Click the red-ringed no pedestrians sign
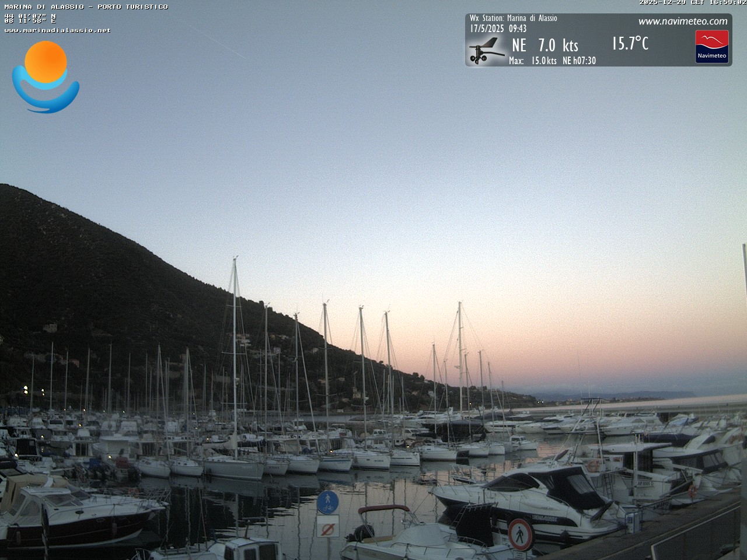The image size is (747, 560). [519, 534]
